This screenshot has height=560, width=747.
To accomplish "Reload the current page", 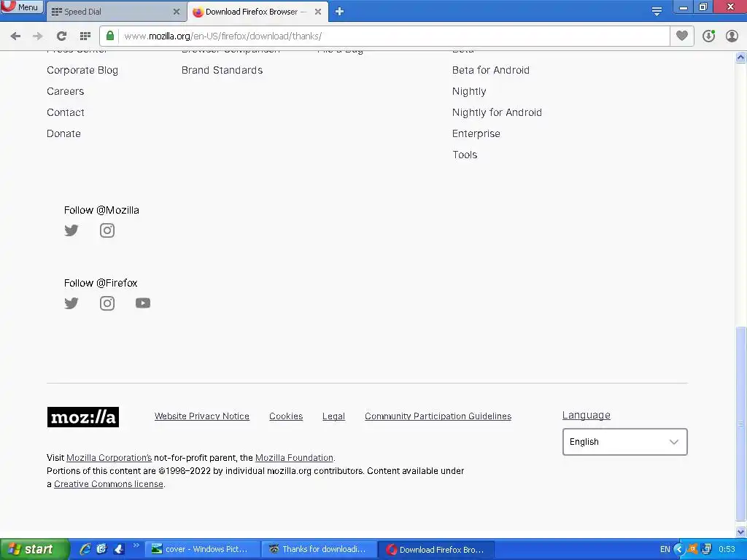I will click(x=61, y=36).
